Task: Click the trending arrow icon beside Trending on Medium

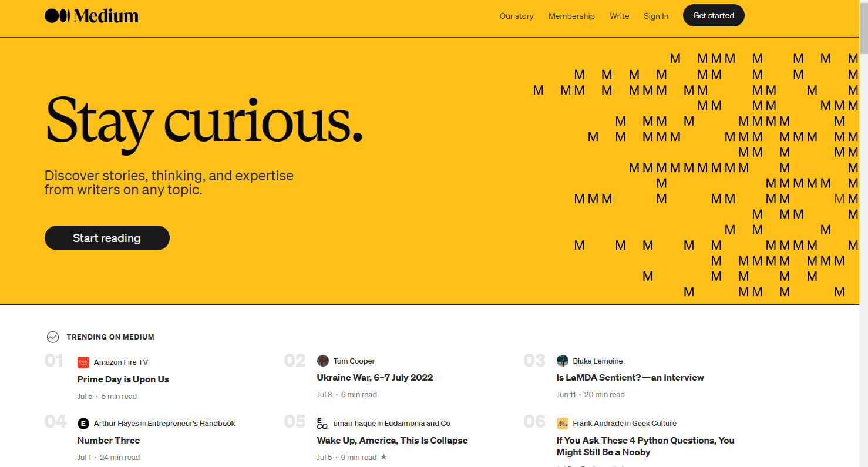Action: click(53, 337)
